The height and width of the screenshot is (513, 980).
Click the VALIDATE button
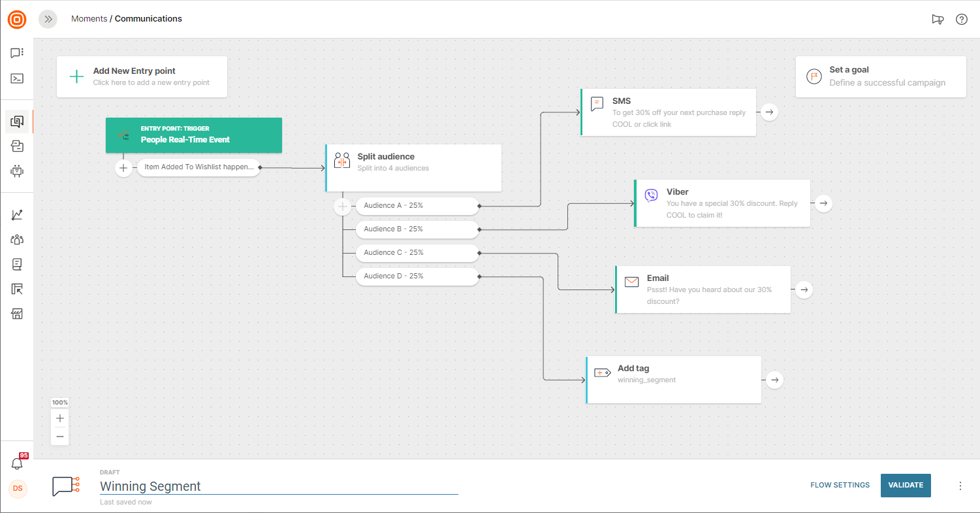[905, 485]
